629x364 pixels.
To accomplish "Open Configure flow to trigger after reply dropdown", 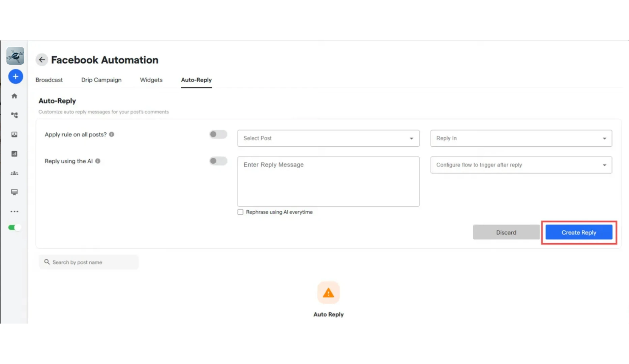I will coord(521,165).
